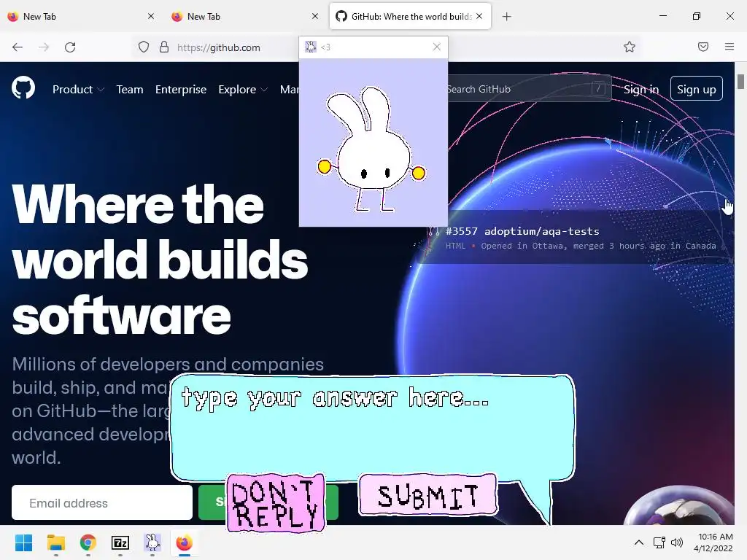Open File Explorer from taskbar

coord(55,542)
